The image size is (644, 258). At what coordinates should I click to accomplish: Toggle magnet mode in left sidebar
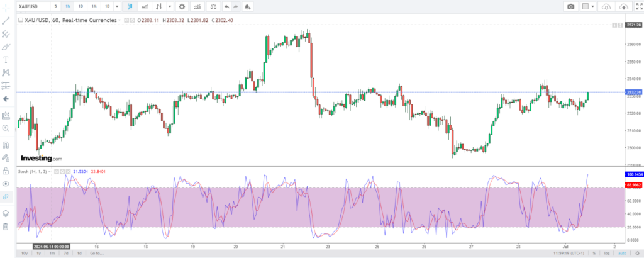tap(6, 145)
